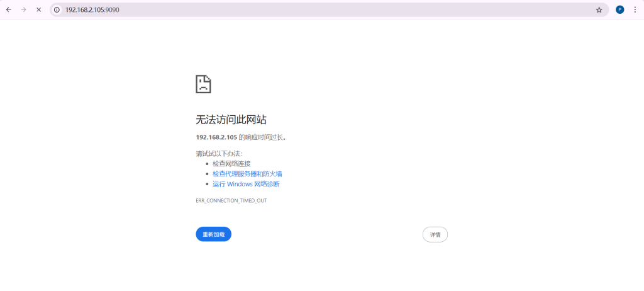Click the 192.168.2.105:9090 URL text
The height and width of the screenshot is (291, 644).
(92, 10)
